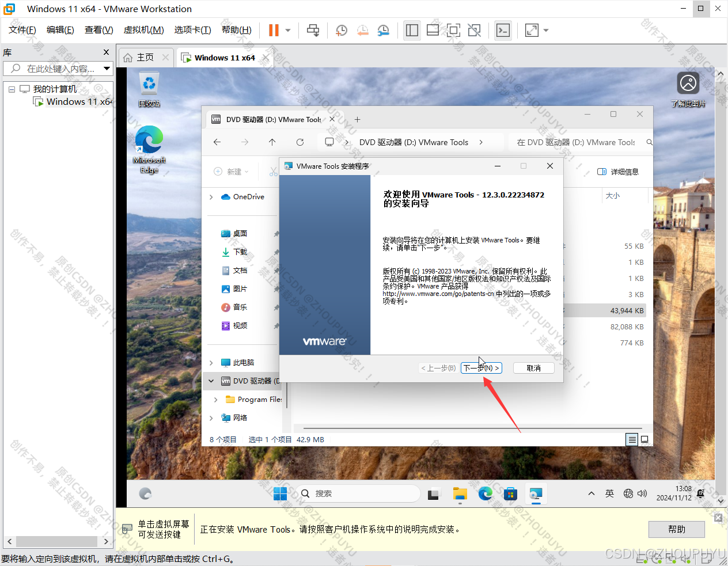The height and width of the screenshot is (566, 728).
Task: Dismiss the VMware Tools install info bar
Action: 718,518
